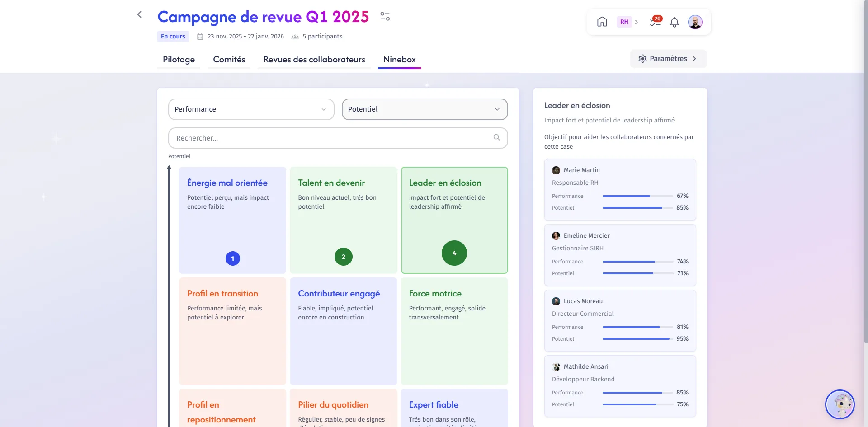Click Marie Martin's avatar
This screenshot has height=427, width=868.
pos(556,170)
